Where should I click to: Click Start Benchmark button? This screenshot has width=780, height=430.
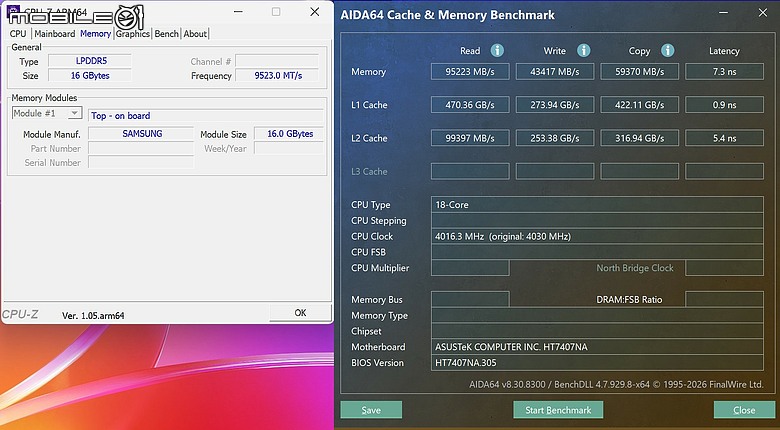tap(558, 410)
